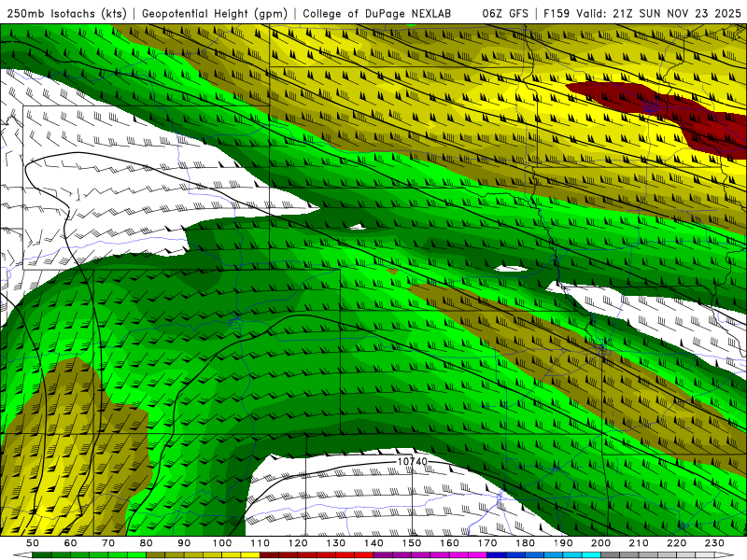Viewport: 747px width, 560px height.
Task: Click the 90 label on the color scale
Action: (184, 543)
